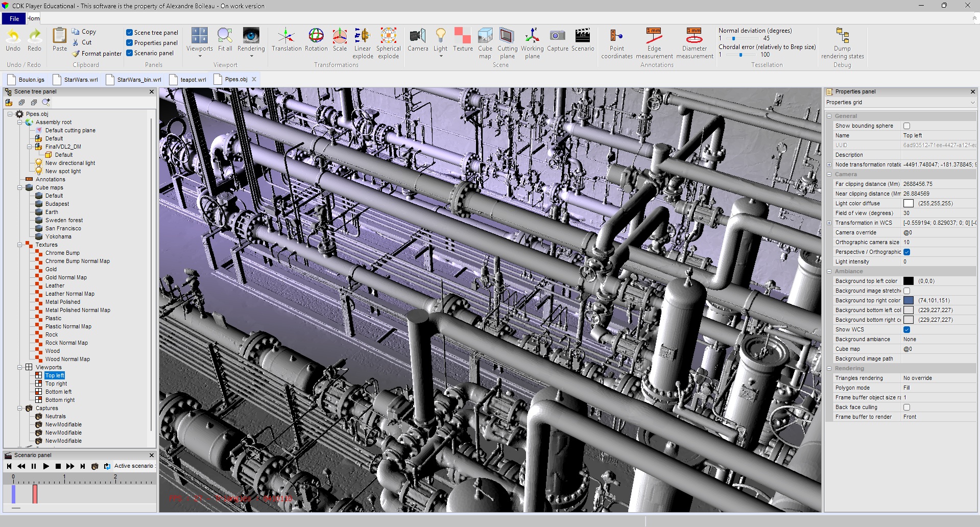This screenshot has height=527, width=980.
Task: Click the Capture camera icon
Action: (x=557, y=36)
